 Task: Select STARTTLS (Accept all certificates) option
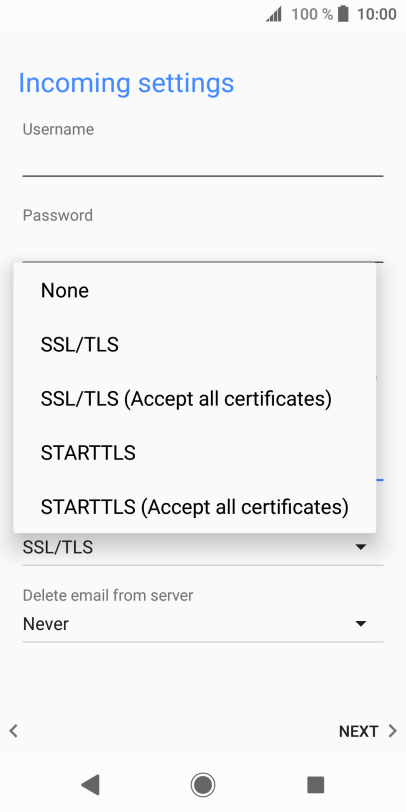point(195,507)
